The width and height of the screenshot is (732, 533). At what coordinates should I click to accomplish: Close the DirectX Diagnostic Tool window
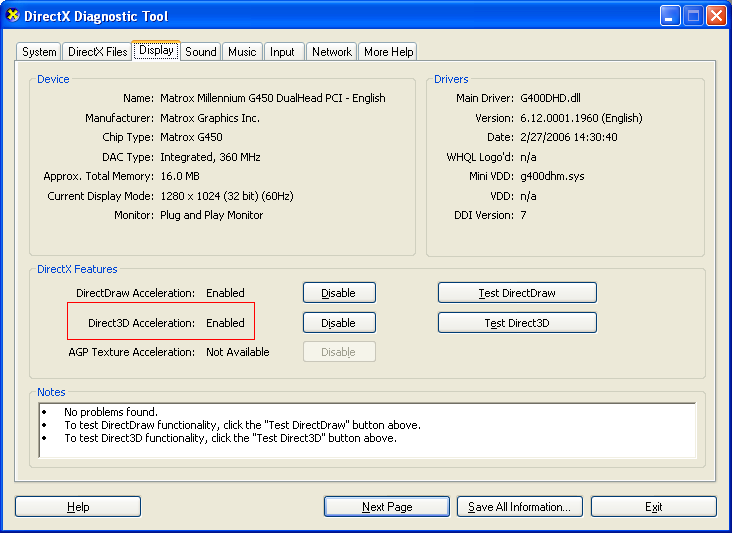[716, 16]
